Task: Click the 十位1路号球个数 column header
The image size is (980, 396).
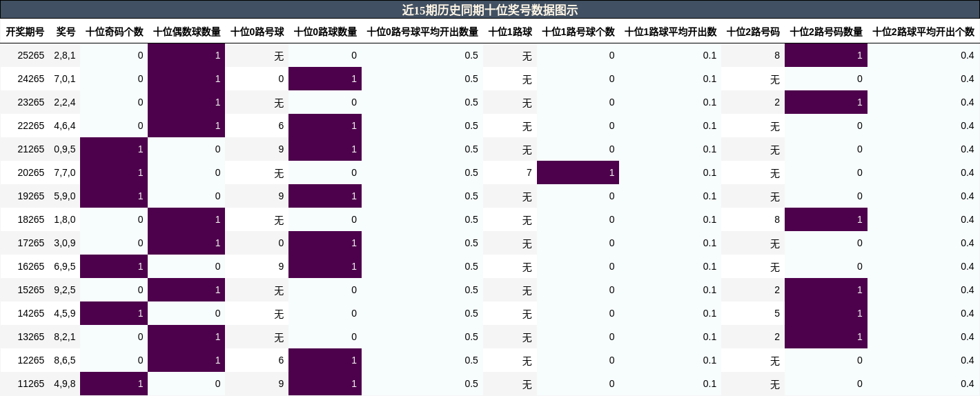Action: tap(578, 32)
